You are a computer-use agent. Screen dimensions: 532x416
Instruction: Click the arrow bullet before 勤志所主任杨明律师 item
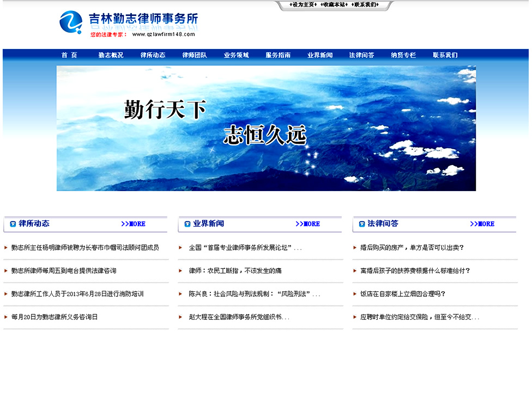pyautogui.click(x=6, y=248)
